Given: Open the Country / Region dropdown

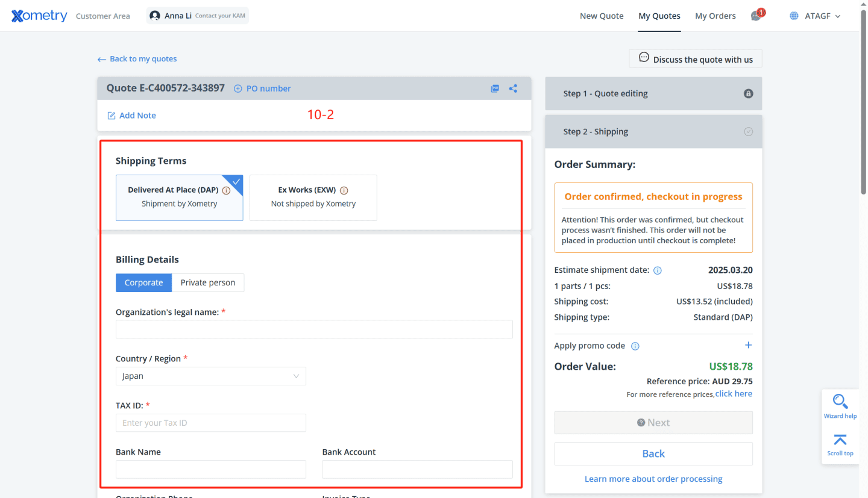Looking at the screenshot, I should pos(210,376).
